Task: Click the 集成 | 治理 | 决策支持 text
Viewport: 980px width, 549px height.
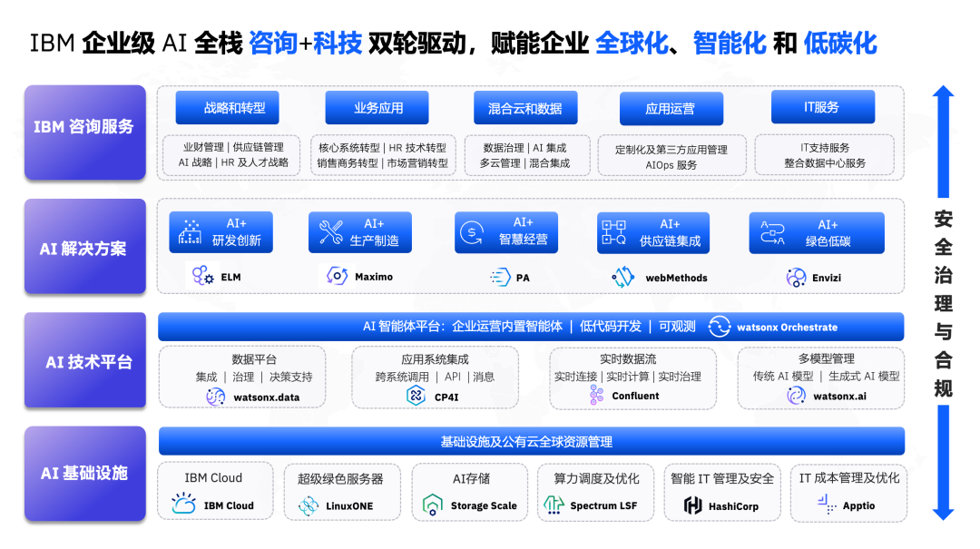Action: coord(254,377)
